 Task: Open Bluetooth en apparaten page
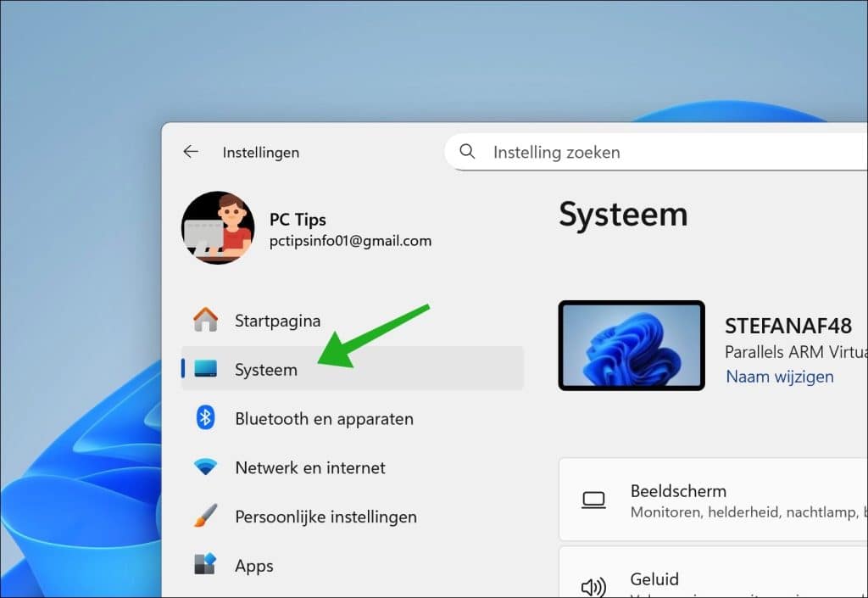tap(324, 418)
